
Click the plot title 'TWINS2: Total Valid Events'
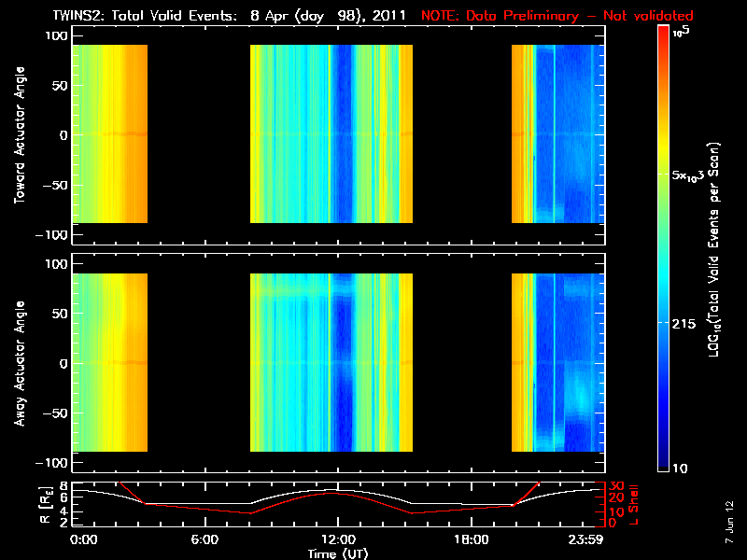[x=145, y=16]
